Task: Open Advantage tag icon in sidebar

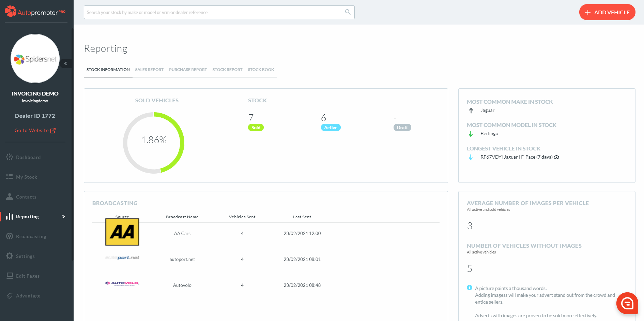Action: pyautogui.click(x=10, y=296)
